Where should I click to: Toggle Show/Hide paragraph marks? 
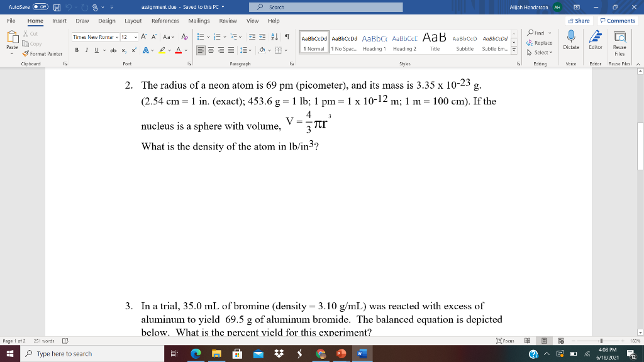287,37
